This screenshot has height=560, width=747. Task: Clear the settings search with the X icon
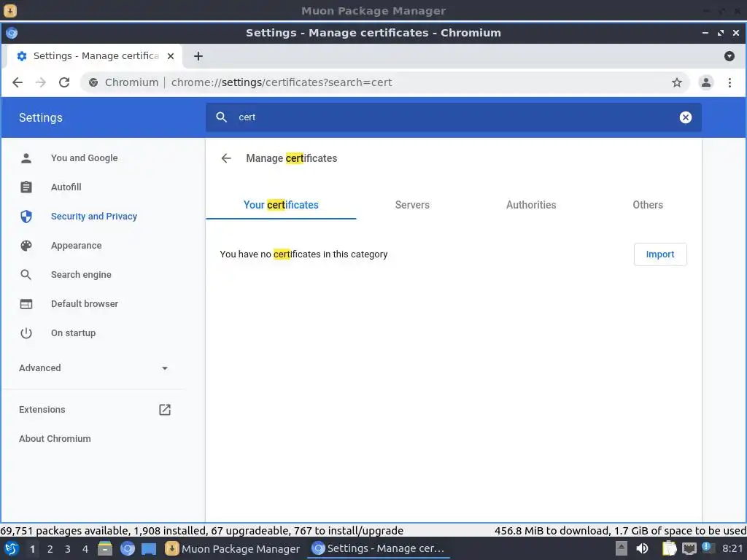point(685,117)
